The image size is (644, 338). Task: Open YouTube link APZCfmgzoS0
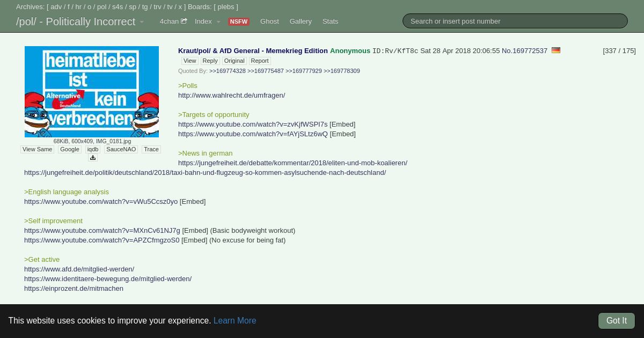click(102, 240)
